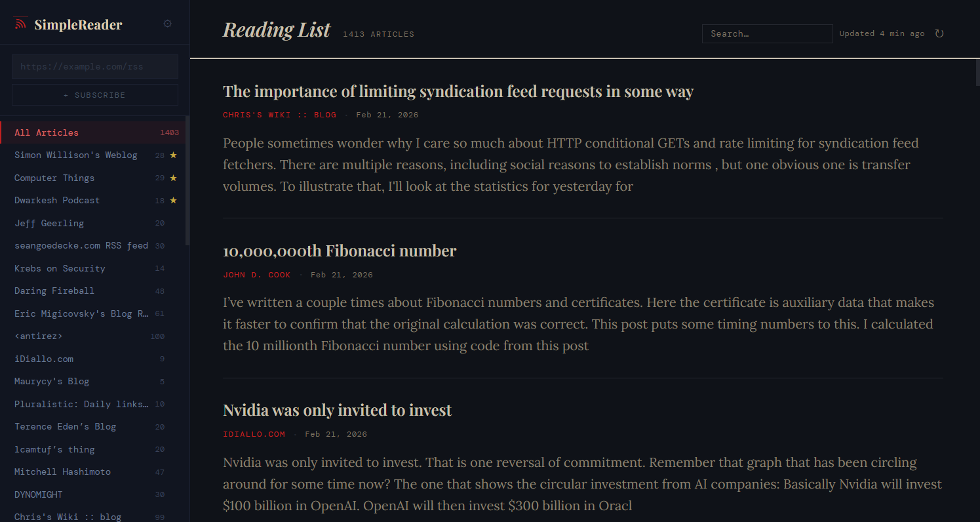Open the article about the 10,000,000th Fibonacci number
This screenshot has width=980, height=522.
pos(339,251)
